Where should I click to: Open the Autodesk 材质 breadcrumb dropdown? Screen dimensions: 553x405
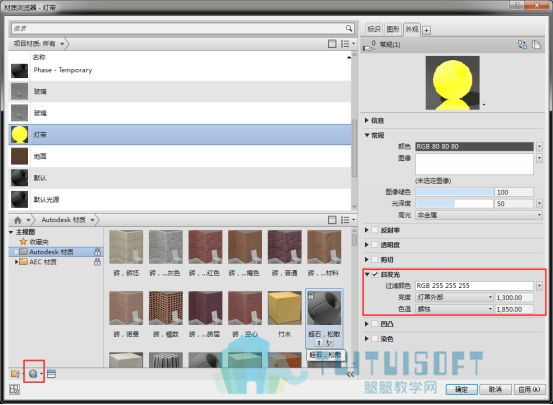[x=92, y=220]
